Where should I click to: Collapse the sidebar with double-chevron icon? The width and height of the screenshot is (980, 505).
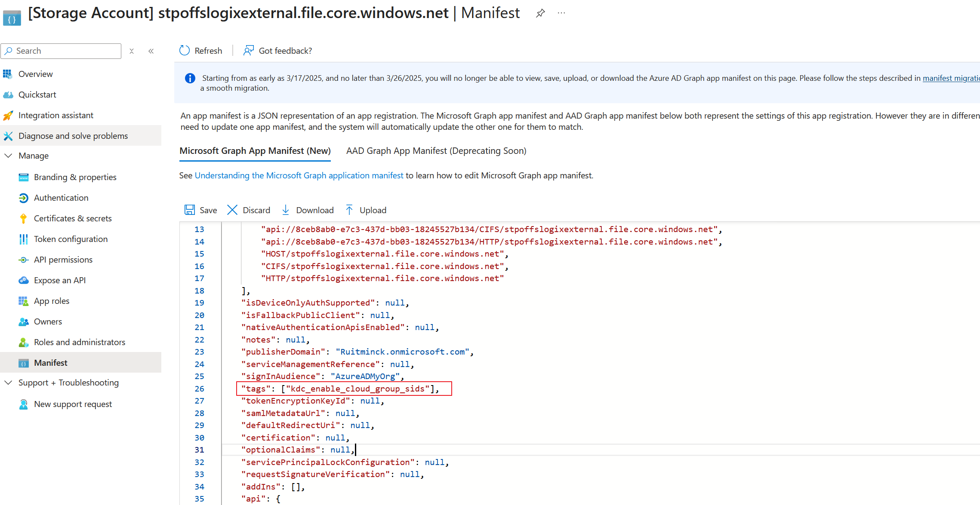tap(151, 51)
